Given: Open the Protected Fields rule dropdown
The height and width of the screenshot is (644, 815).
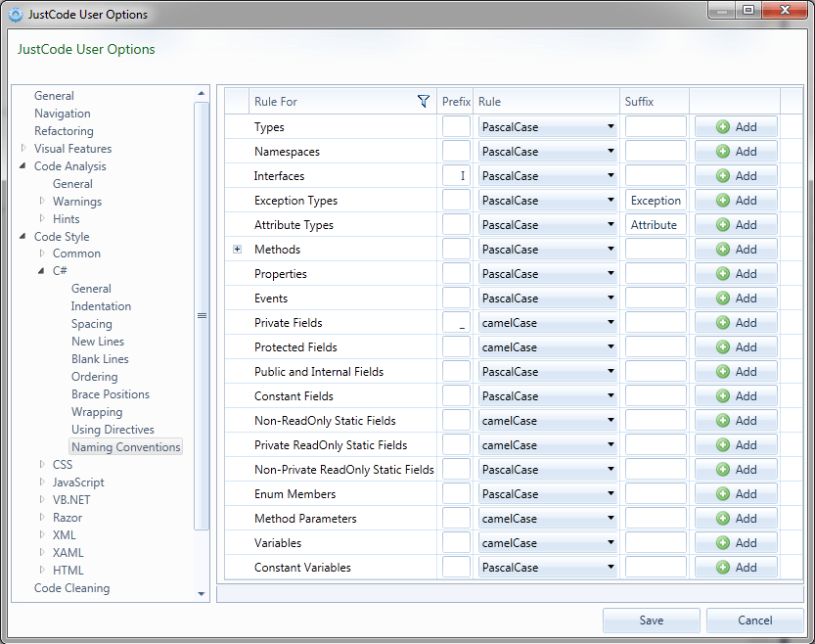Looking at the screenshot, I should point(547,346).
